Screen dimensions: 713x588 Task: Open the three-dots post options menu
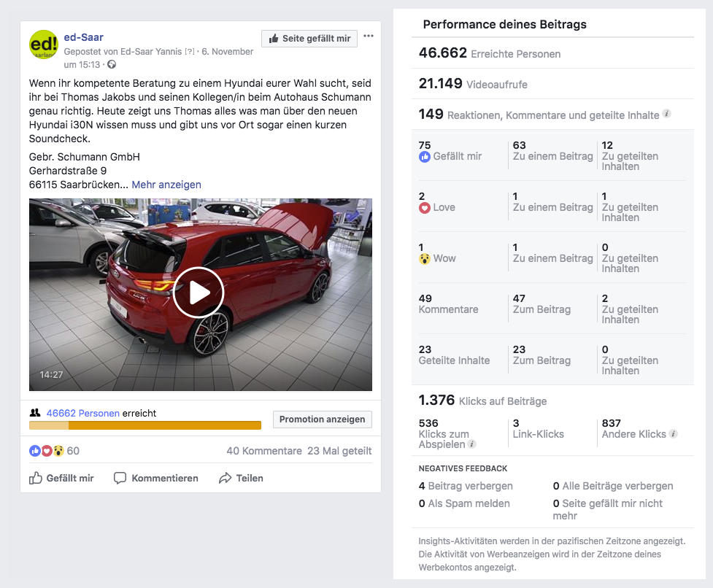pyautogui.click(x=369, y=36)
